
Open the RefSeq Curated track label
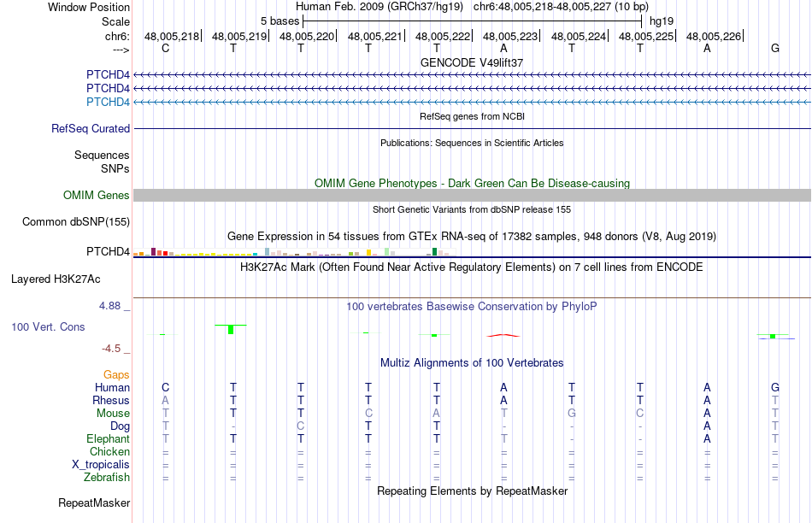click(x=90, y=128)
